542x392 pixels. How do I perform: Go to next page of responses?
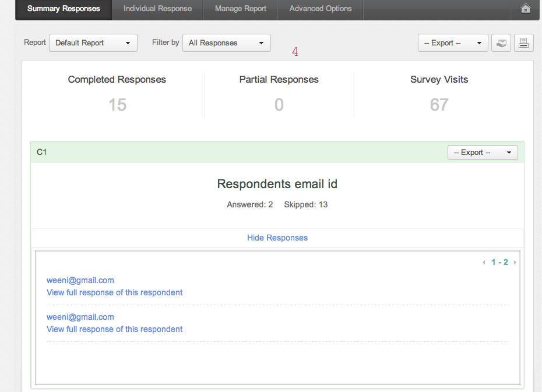[x=515, y=263]
